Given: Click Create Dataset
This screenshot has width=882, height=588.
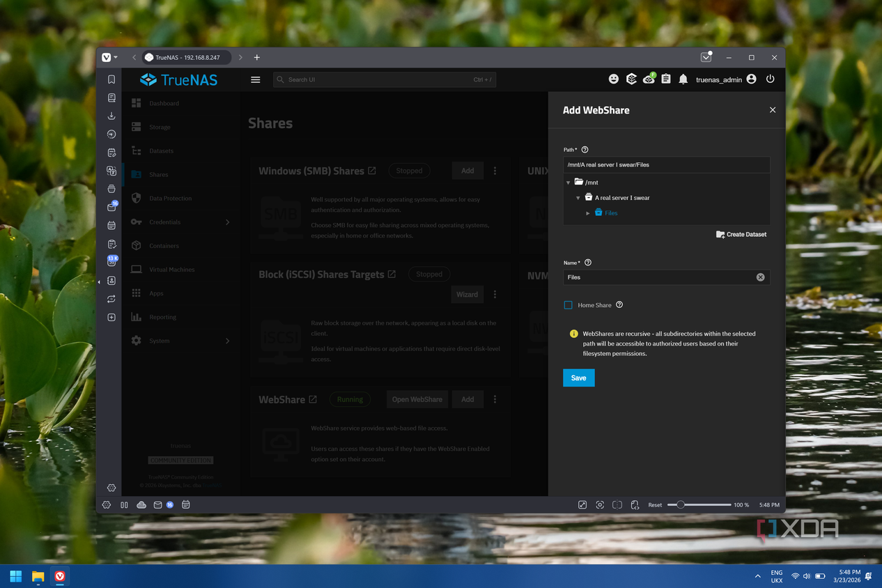Looking at the screenshot, I should click(x=741, y=234).
